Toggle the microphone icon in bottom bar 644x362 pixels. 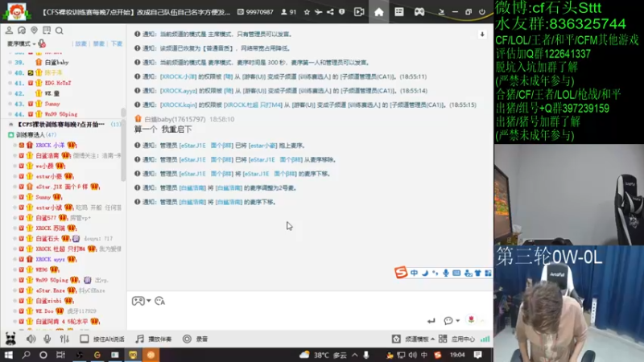tap(47, 339)
